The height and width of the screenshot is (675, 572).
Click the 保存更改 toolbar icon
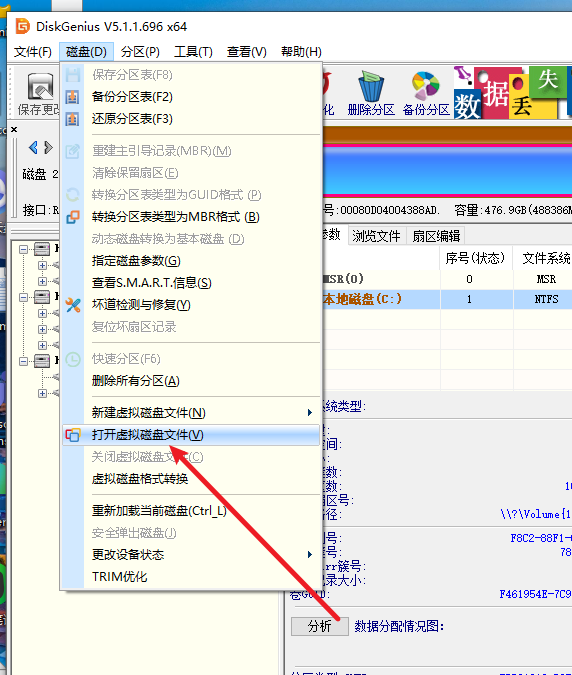point(39,94)
